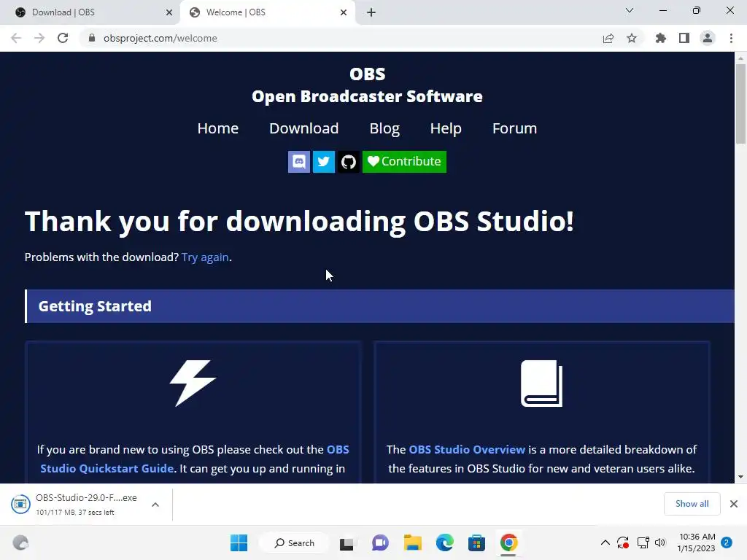Open the Windows Start menu
Screen dimensions: 747x560
point(239,542)
